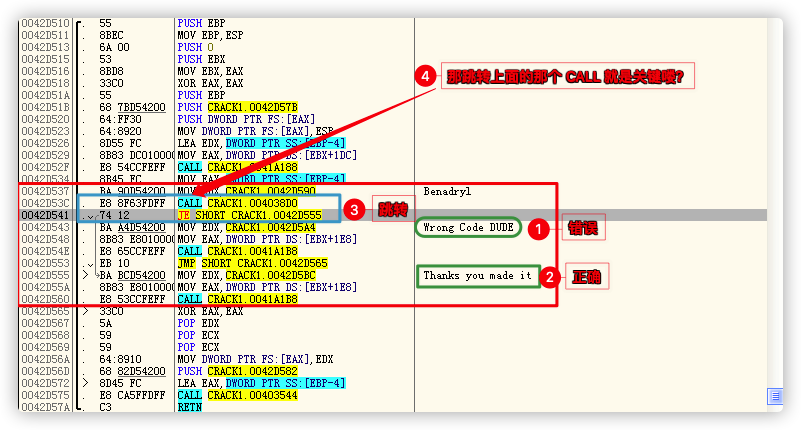
Task: Click the red circle numbered 3
Action: tap(354, 209)
